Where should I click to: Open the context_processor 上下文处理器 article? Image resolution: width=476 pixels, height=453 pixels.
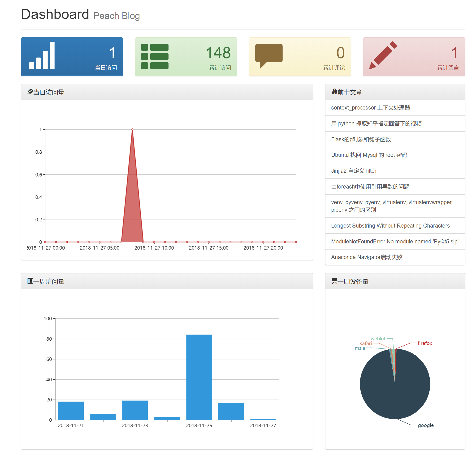point(370,108)
